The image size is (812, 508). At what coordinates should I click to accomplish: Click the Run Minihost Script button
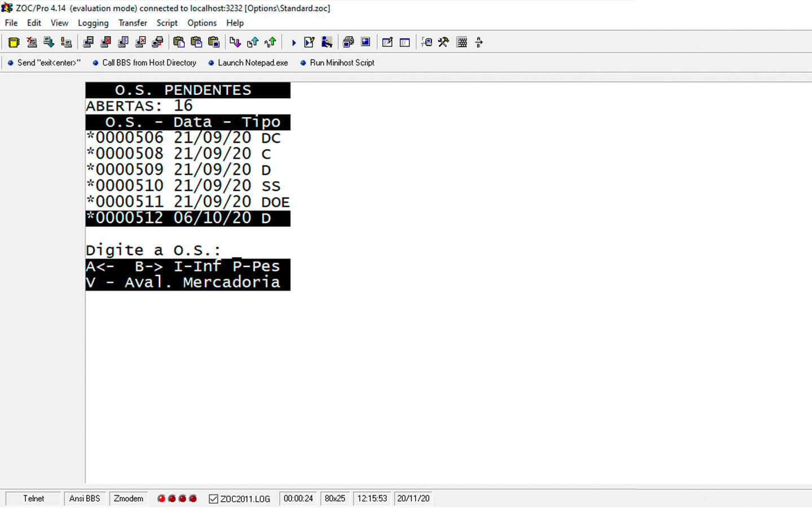click(x=337, y=63)
